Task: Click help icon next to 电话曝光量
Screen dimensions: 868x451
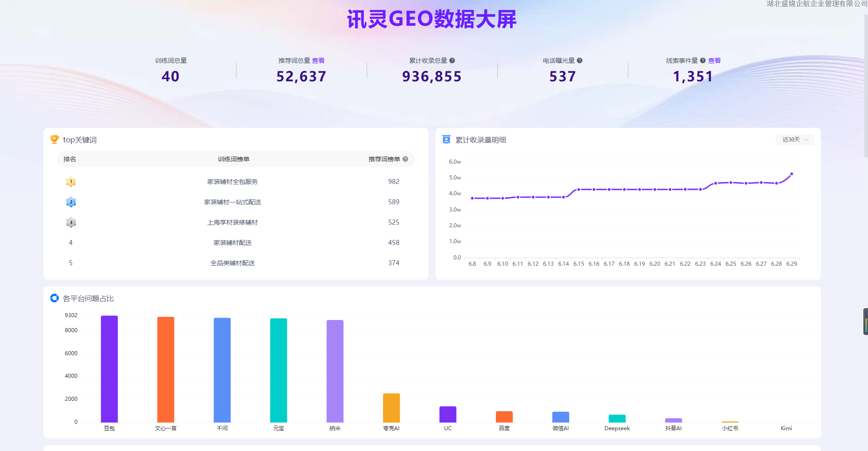Action: pyautogui.click(x=580, y=61)
